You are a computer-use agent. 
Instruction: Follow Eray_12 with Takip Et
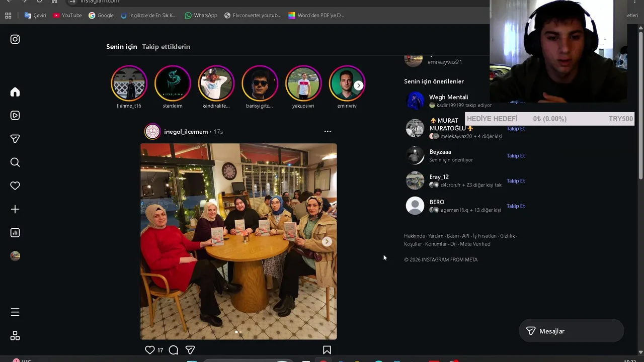pos(516,181)
